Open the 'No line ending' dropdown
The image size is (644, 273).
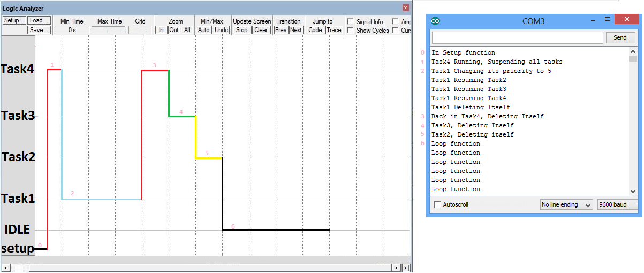point(566,204)
